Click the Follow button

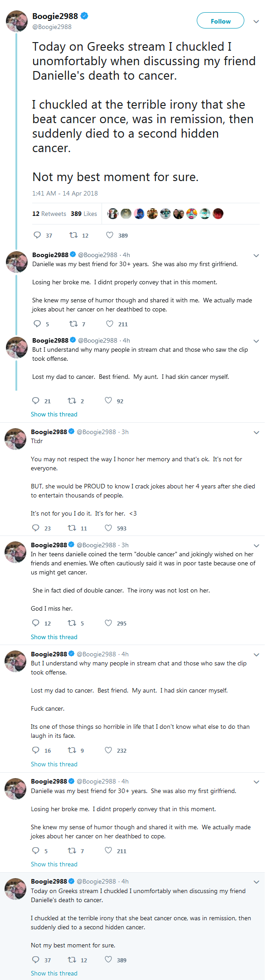click(x=220, y=21)
